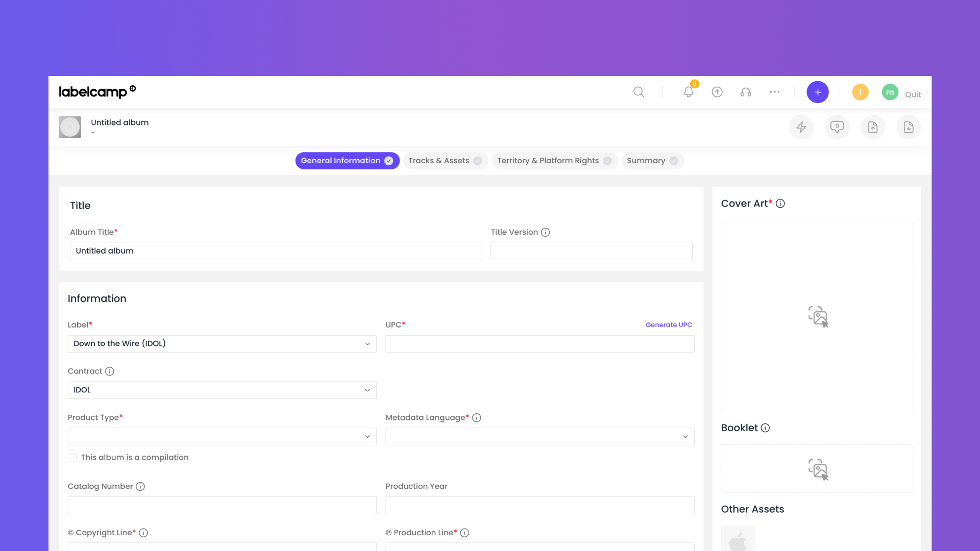
Task: Click the Generate UPC link
Action: tap(669, 325)
